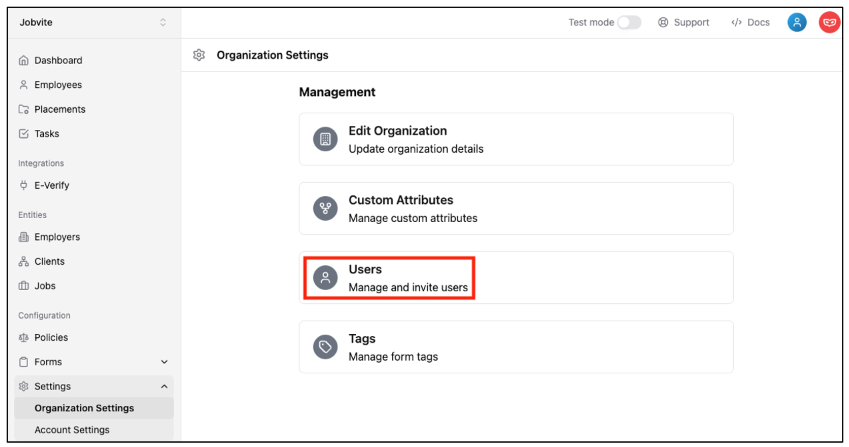The height and width of the screenshot is (447, 849).
Task: Open the Policies configuration page
Action: (x=51, y=337)
